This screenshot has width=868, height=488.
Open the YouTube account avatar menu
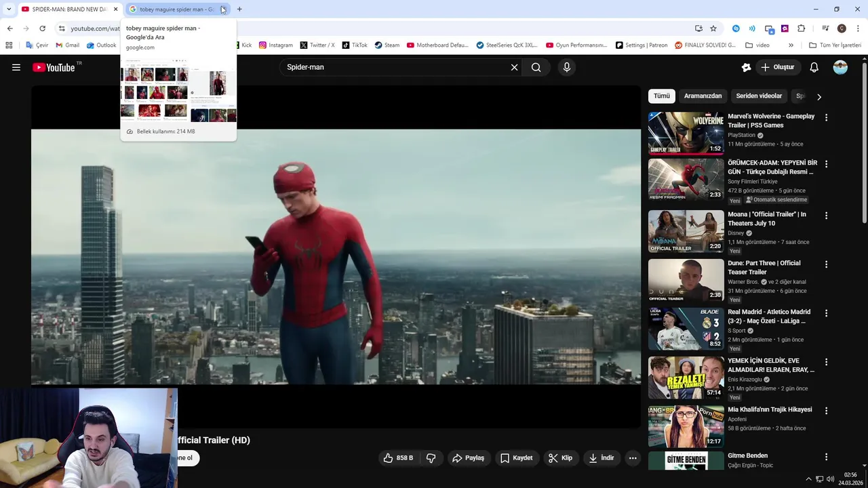(840, 67)
